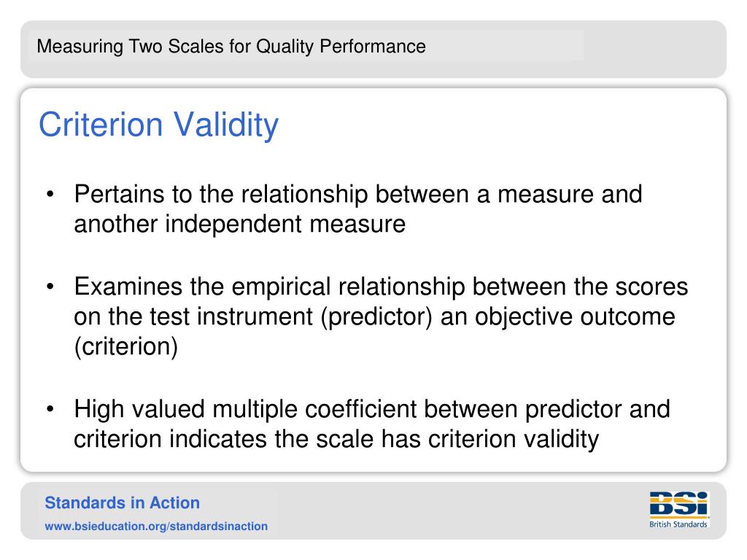Click the second bullet point marker
Screen dimensions: 747x560
click(50, 286)
